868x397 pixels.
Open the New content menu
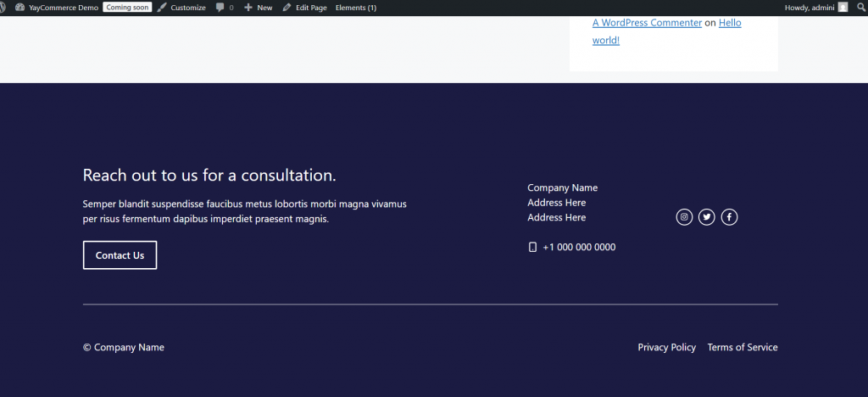[259, 8]
